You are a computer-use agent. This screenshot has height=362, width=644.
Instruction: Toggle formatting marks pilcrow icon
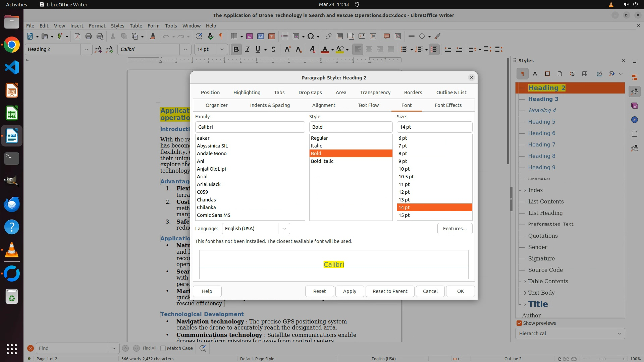(221, 36)
